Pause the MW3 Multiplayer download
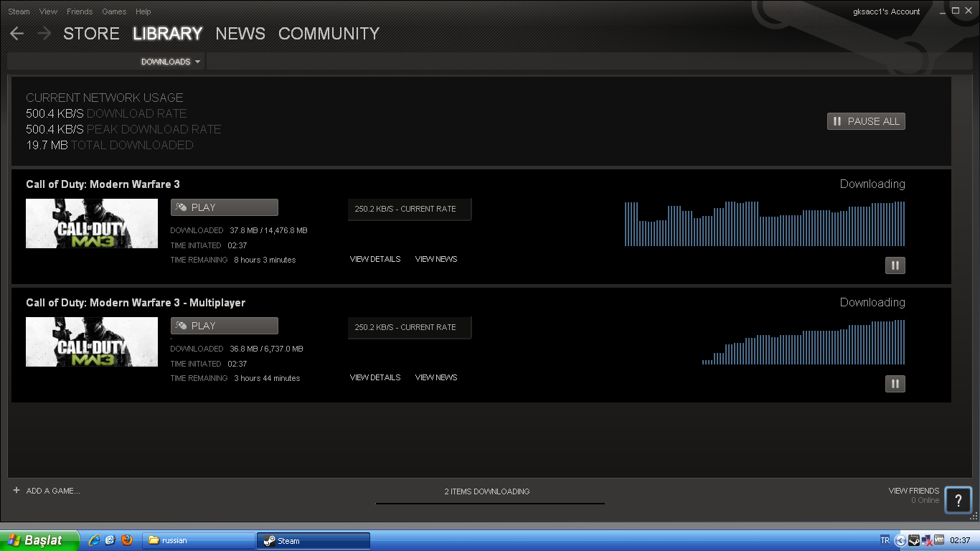The height and width of the screenshot is (551, 980). pyautogui.click(x=895, y=384)
